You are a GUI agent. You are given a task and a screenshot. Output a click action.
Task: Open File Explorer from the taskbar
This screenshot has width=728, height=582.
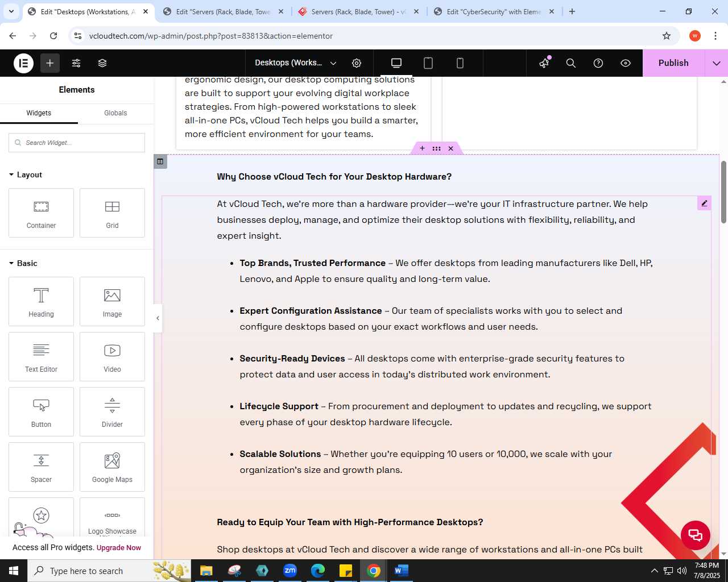click(206, 571)
